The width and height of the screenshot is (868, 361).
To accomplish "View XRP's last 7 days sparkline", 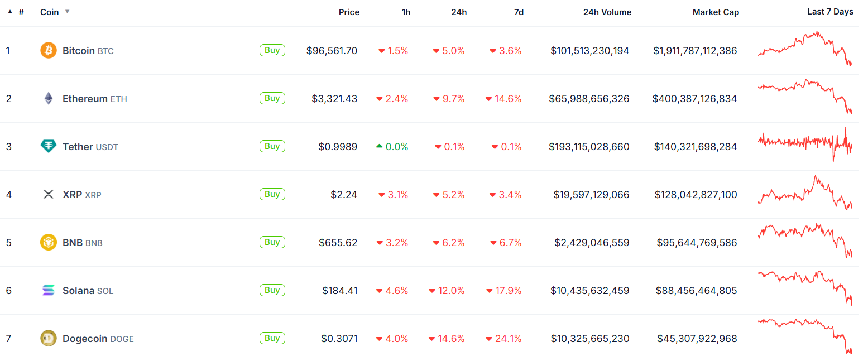I will pos(805,193).
